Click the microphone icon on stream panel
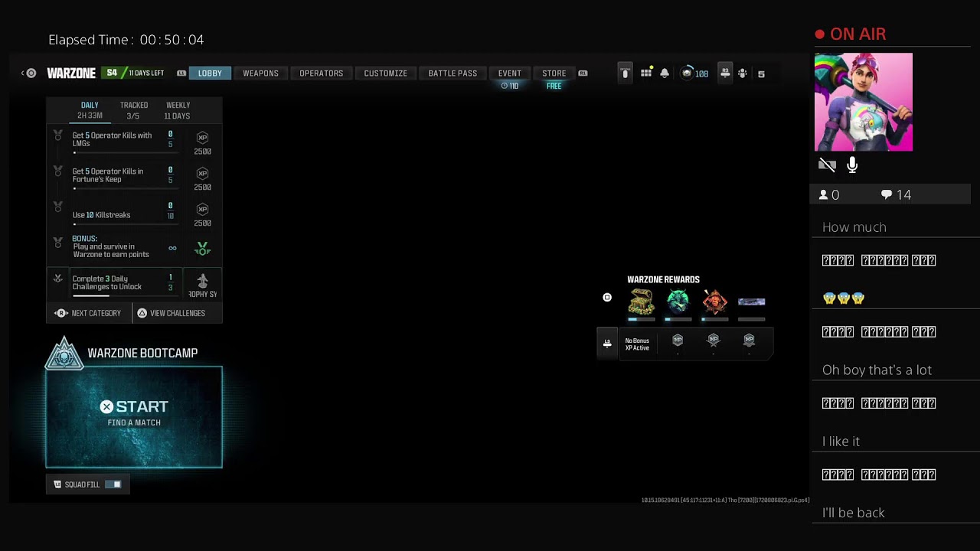The image size is (980, 551). click(x=852, y=165)
